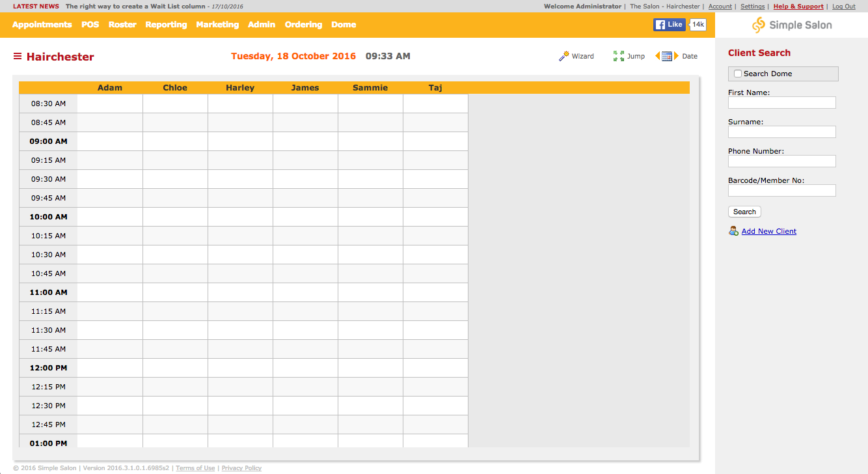Click the Add New Client person icon
Image resolution: width=868 pixels, height=474 pixels.
click(733, 231)
